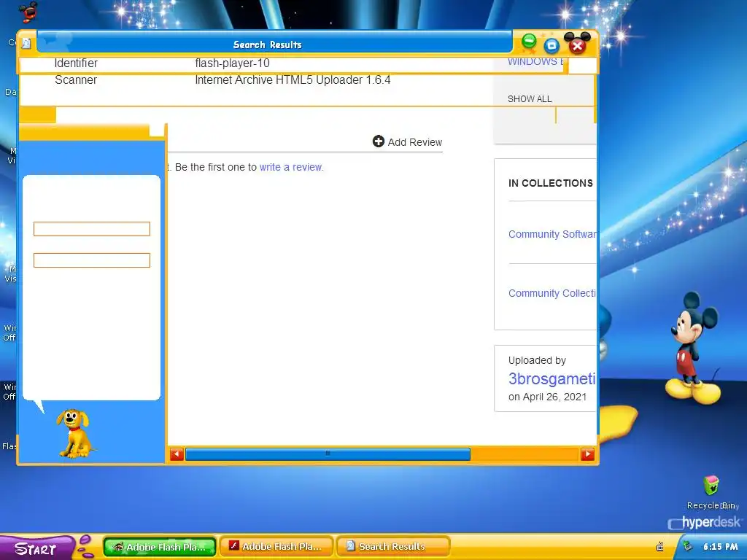The height and width of the screenshot is (560, 747).
Task: Click the Scanner label
Action: point(76,80)
